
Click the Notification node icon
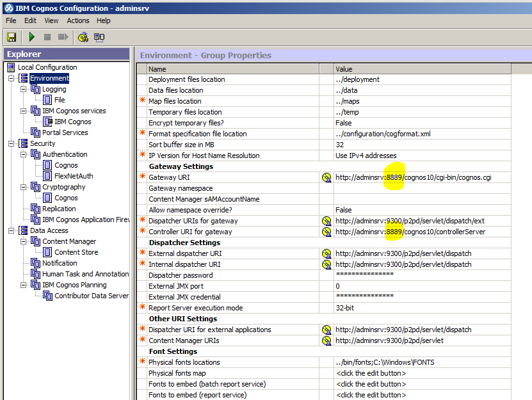point(36,263)
